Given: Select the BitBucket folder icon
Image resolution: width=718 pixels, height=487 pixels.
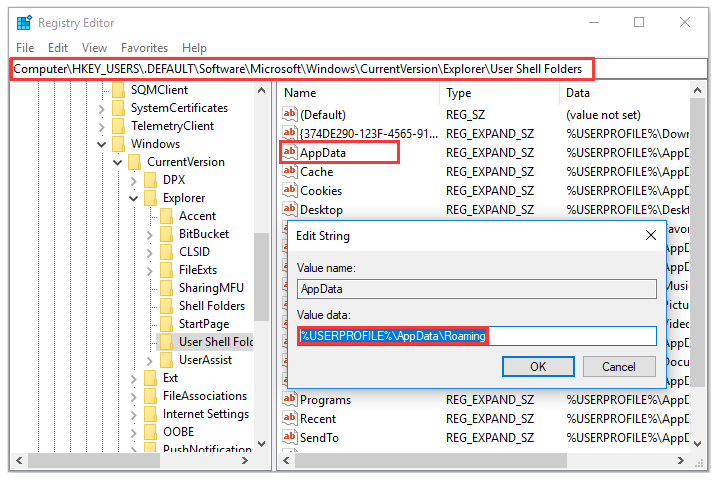Looking at the screenshot, I should click(x=167, y=234).
